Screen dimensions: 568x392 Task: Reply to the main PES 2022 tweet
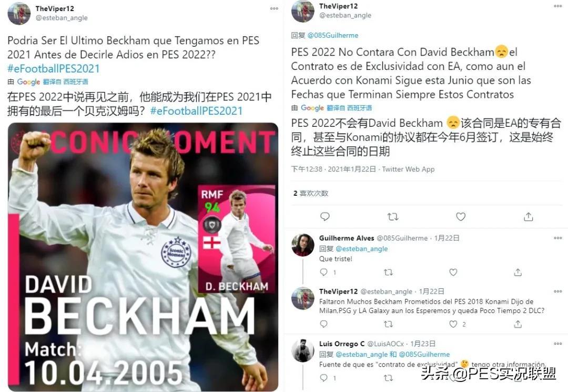(325, 217)
